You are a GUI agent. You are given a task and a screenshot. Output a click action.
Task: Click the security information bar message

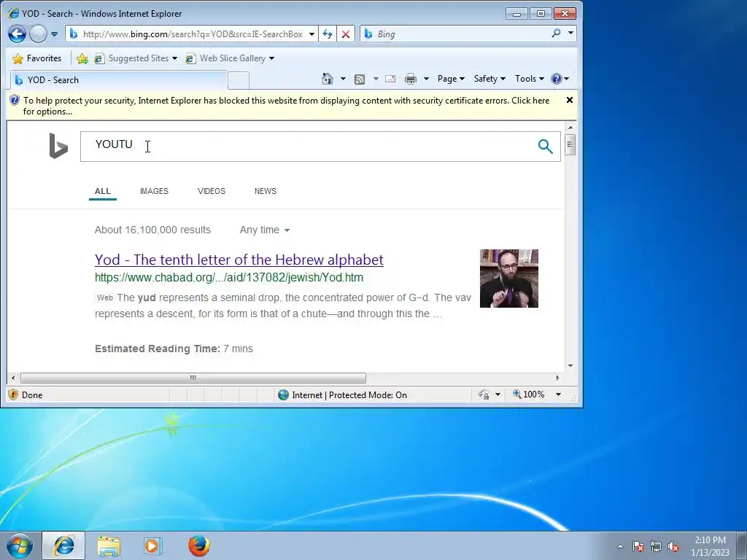tap(286, 106)
